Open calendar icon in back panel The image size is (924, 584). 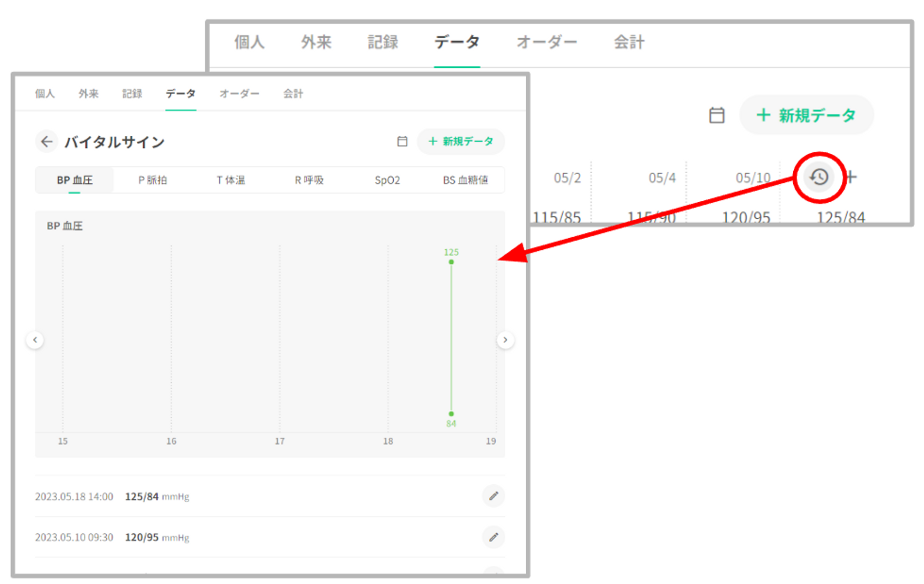[x=717, y=115]
